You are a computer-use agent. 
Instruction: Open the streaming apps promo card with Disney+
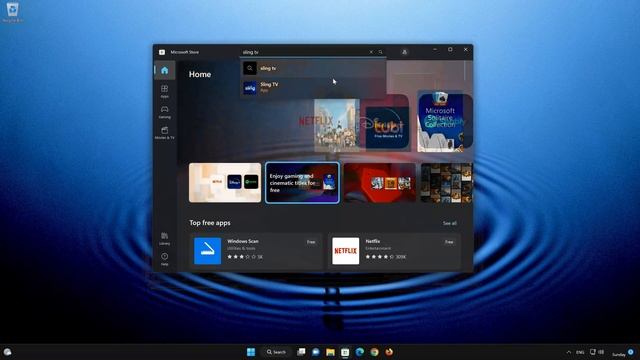click(225, 182)
